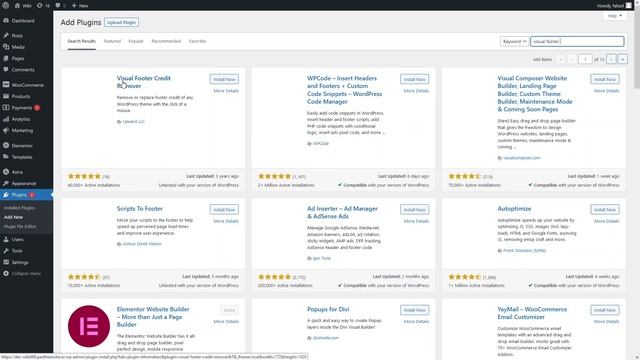View More Details for Elementor Website Builder
This screenshot has height=360, width=640.
[x=226, y=322]
